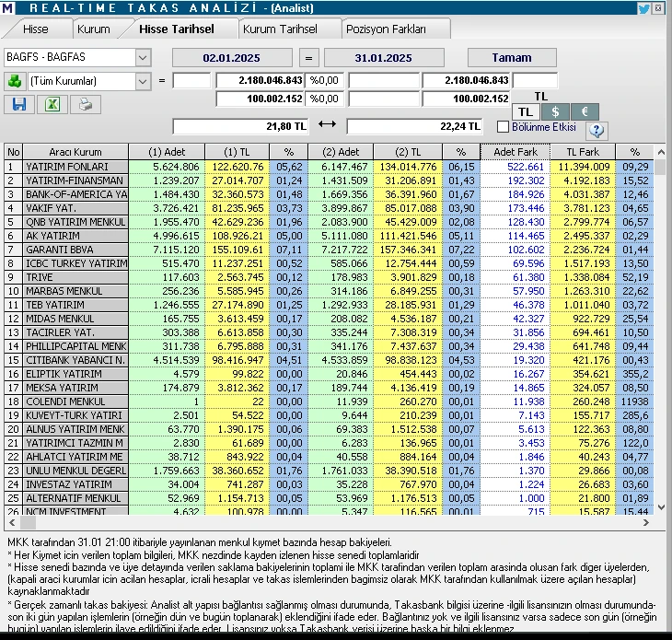Select TEB YATIRIM row
Screen dimensions: 672x640
tap(329, 305)
